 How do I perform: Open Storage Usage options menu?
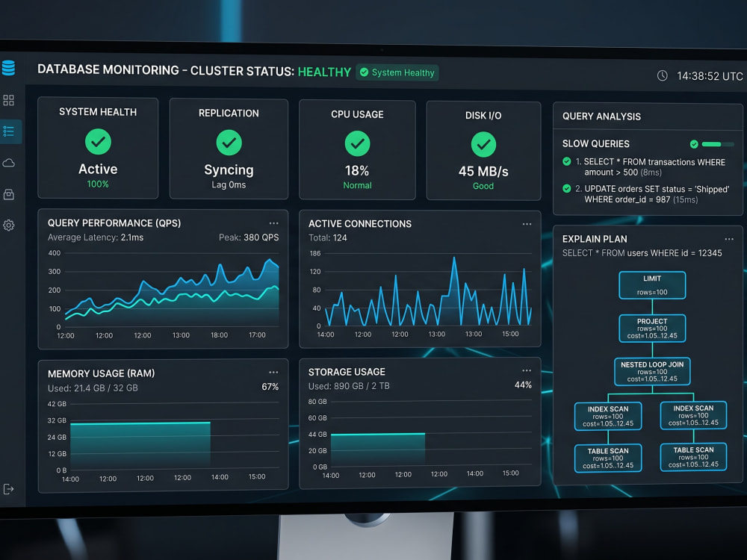527,370
